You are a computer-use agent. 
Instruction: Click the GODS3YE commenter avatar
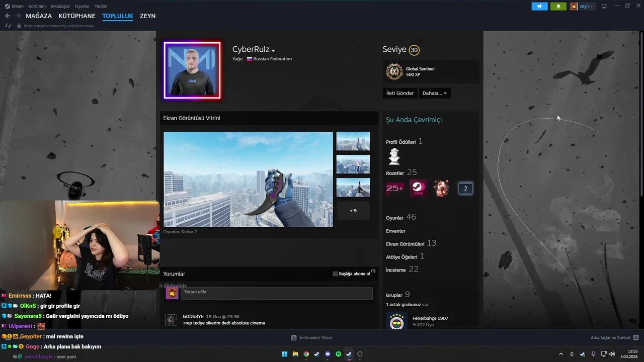(171, 320)
